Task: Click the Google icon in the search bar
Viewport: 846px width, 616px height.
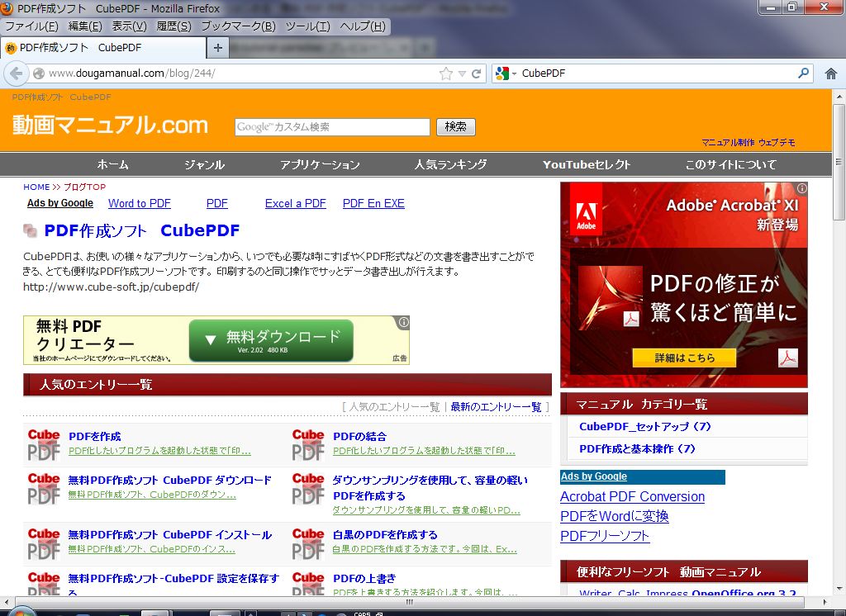Action: click(x=502, y=73)
